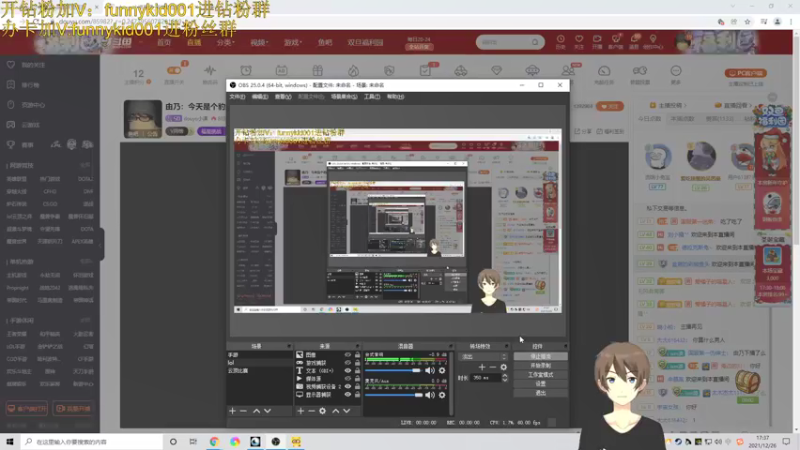Pop out the sources dock panel
The width and height of the screenshot is (800, 450).
pos(357,346)
